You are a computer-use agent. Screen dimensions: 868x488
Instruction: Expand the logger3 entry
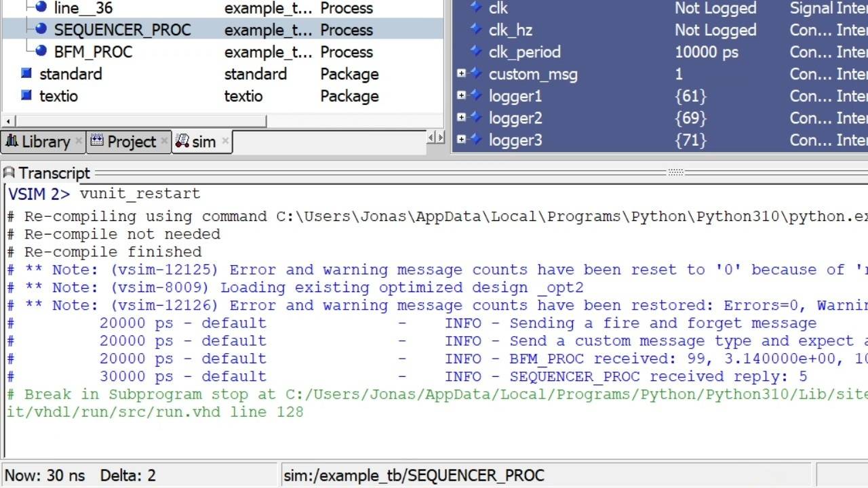461,140
